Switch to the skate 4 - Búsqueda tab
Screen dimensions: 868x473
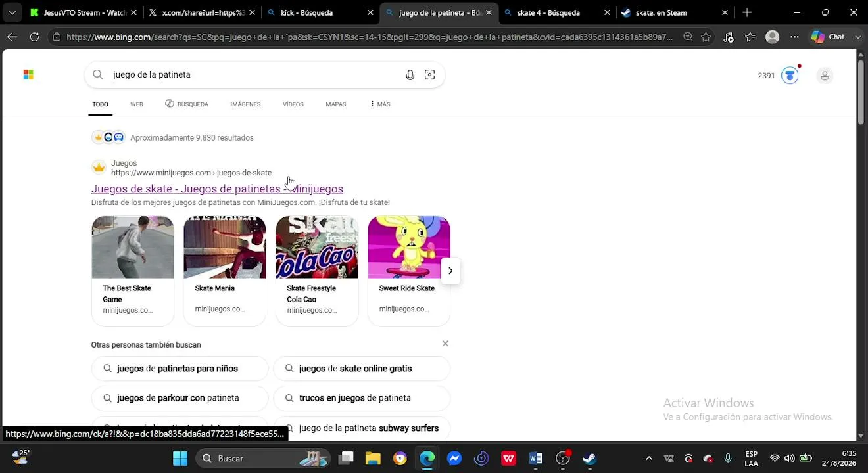point(556,12)
